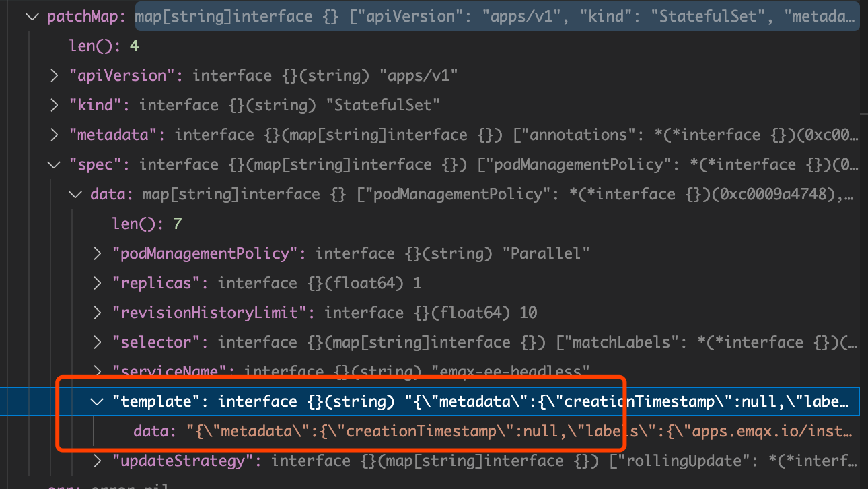This screenshot has width=868, height=489.
Task: Expand the "serviceName" entry chevron
Action: 98,370
